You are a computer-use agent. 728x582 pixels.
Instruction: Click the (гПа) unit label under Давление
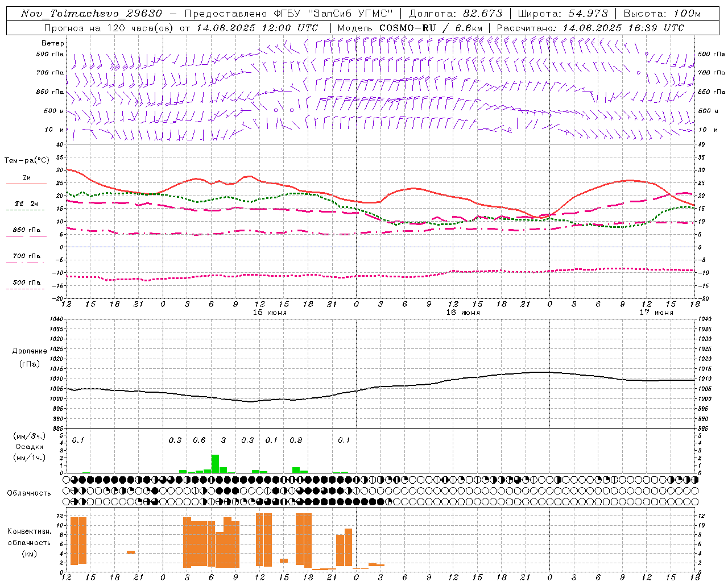pos(30,364)
